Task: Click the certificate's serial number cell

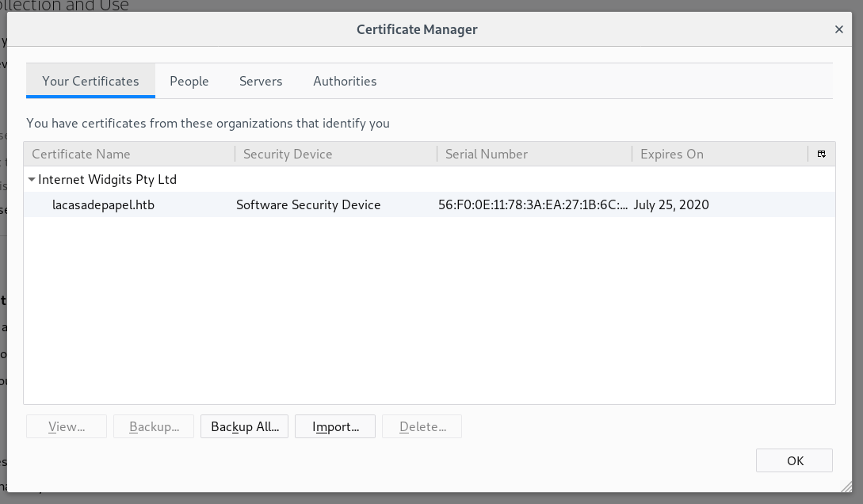Action: click(533, 204)
